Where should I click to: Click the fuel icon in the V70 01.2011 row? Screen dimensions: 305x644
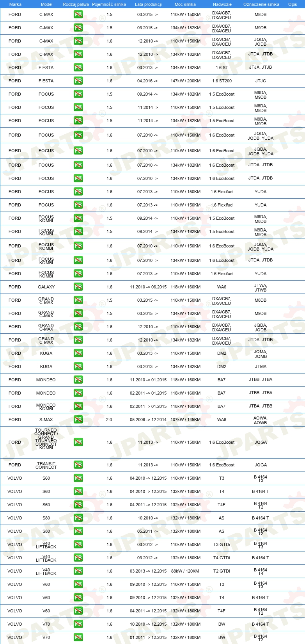78,637
